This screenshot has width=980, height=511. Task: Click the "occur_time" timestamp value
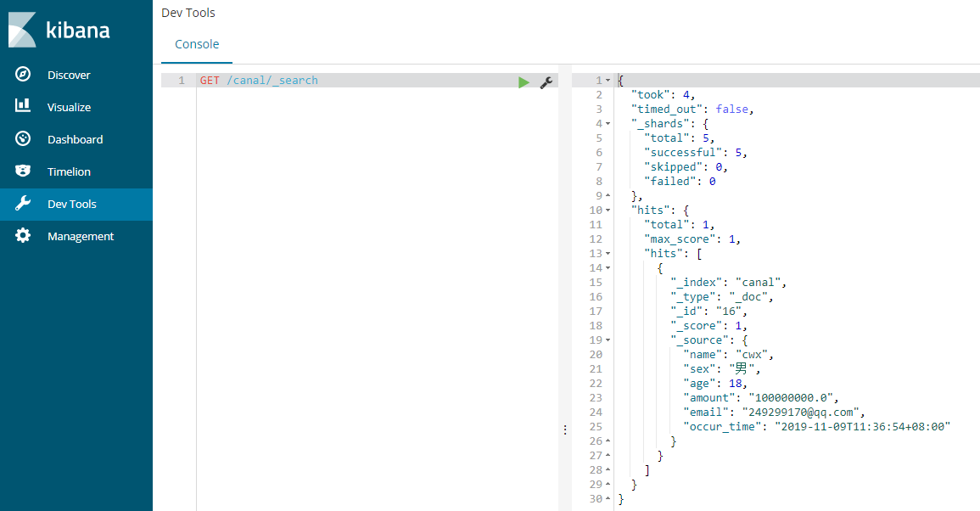click(x=863, y=427)
